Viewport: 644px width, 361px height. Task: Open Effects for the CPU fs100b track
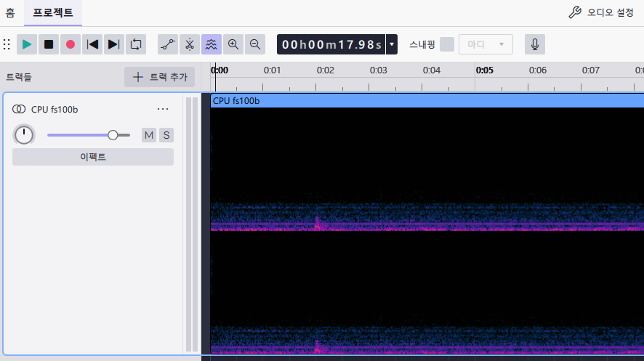[x=93, y=157]
